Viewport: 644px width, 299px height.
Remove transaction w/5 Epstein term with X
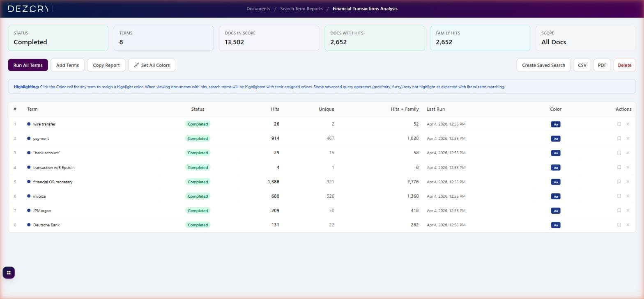point(628,167)
